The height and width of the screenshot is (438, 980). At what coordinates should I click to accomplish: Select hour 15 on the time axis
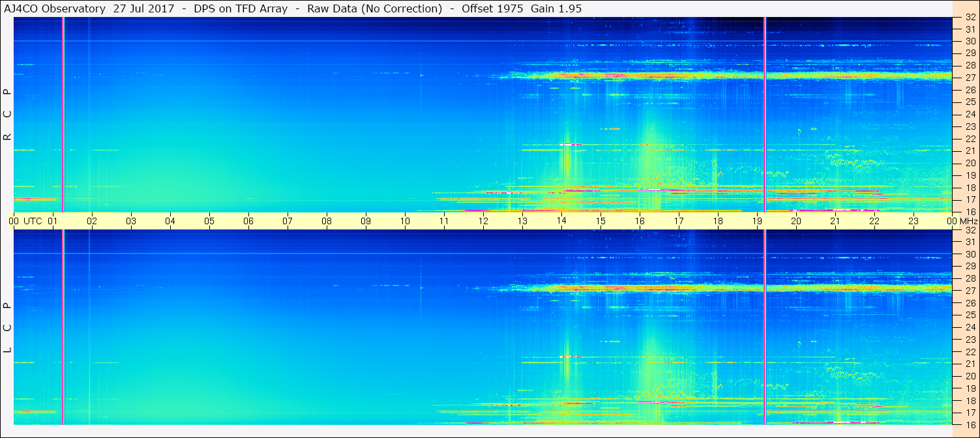[x=601, y=221]
